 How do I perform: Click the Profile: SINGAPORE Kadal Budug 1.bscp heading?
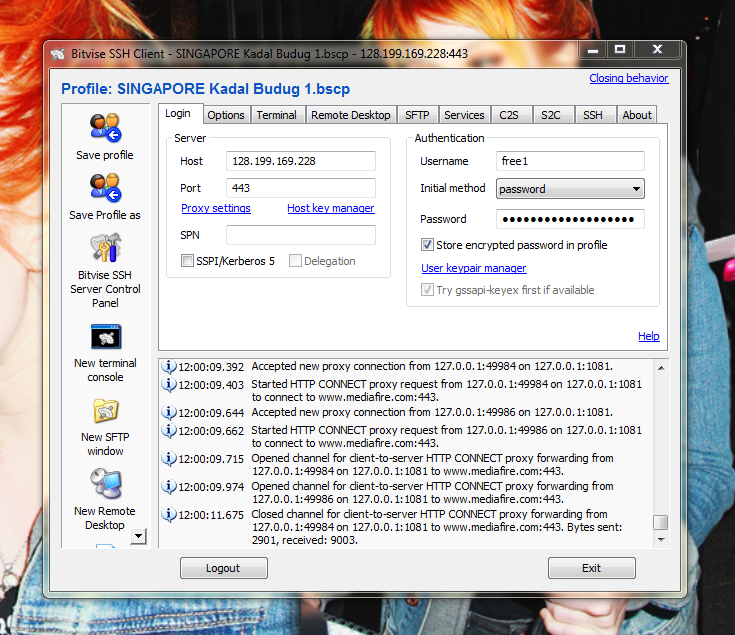[206, 89]
